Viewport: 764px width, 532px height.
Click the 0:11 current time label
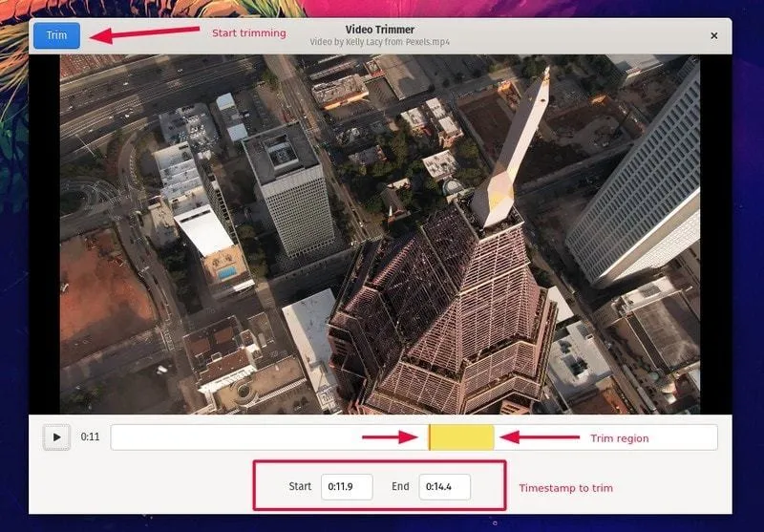pos(90,437)
